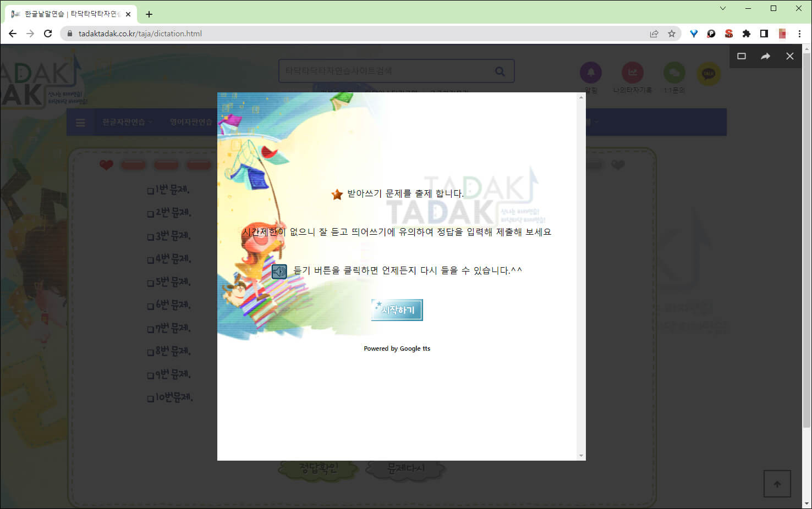Click the green 1:1문의 inquiry icon
The width and height of the screenshot is (812, 509).
674,72
